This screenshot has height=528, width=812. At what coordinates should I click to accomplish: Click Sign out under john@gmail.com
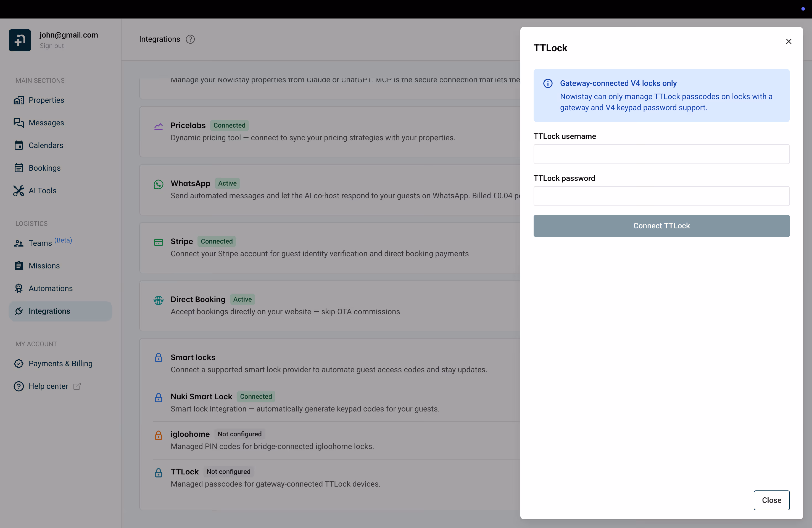click(51, 46)
